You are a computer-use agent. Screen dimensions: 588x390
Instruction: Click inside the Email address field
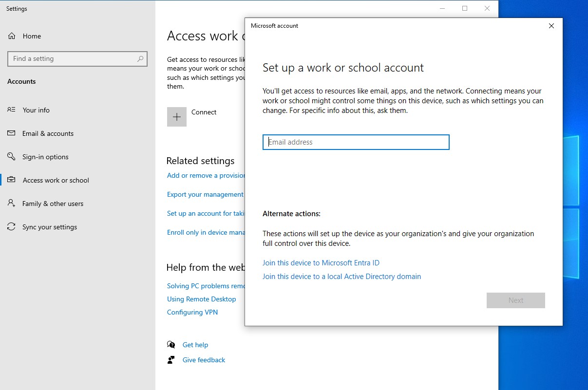356,142
